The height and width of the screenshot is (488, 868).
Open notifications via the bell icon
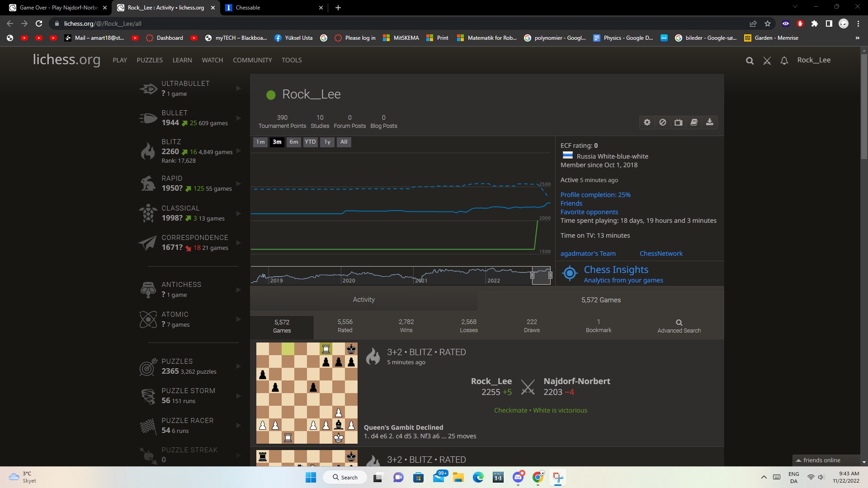tap(784, 60)
